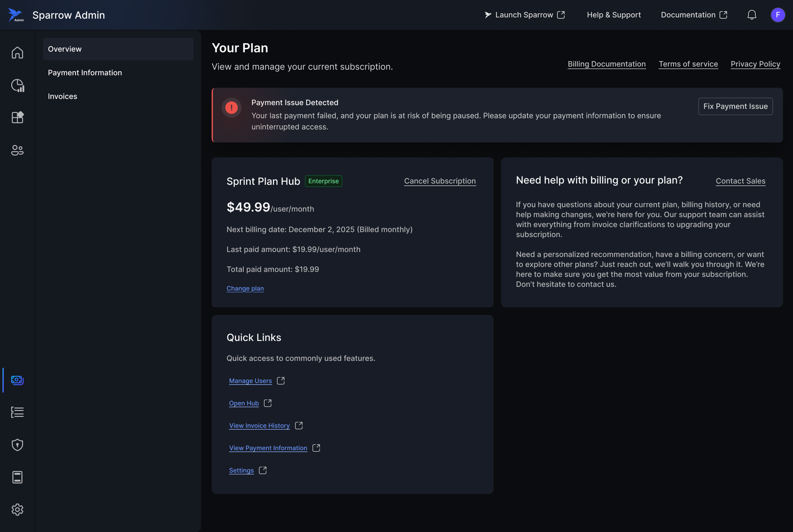The image size is (793, 532).
Task: Open View Invoice History quick link
Action: click(x=259, y=426)
